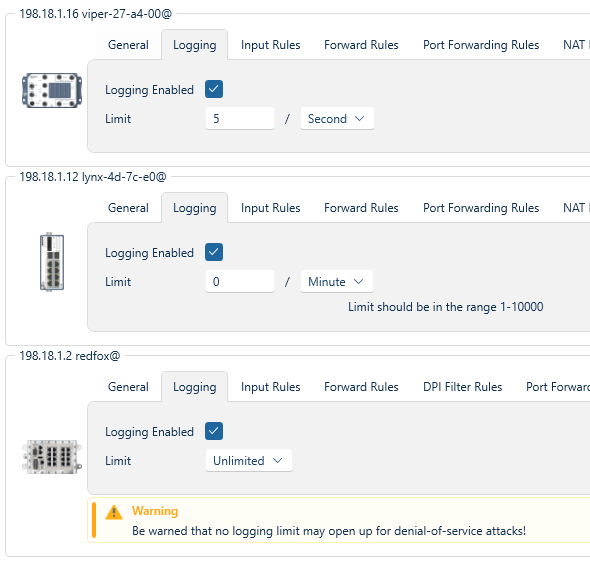Image resolution: width=590 pixels, height=562 pixels.
Task: Disable Logging Enabled for viper device
Action: pos(214,89)
